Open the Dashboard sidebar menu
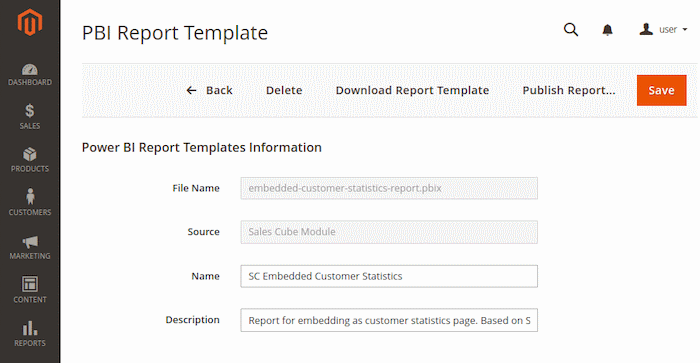Image resolution: width=700 pixels, height=363 pixels. click(x=30, y=75)
